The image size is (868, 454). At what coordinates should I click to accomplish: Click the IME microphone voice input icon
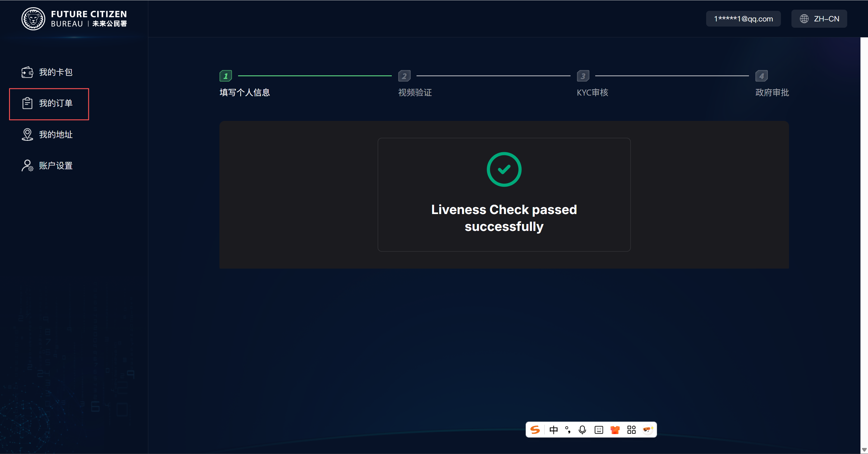coord(582,430)
